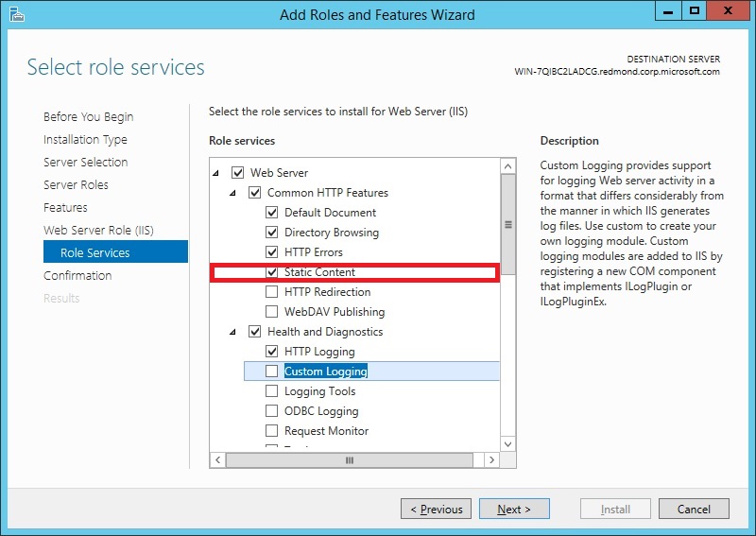The height and width of the screenshot is (536, 756).
Task: Click the down arrow of vertical scrollbar
Action: (x=507, y=444)
